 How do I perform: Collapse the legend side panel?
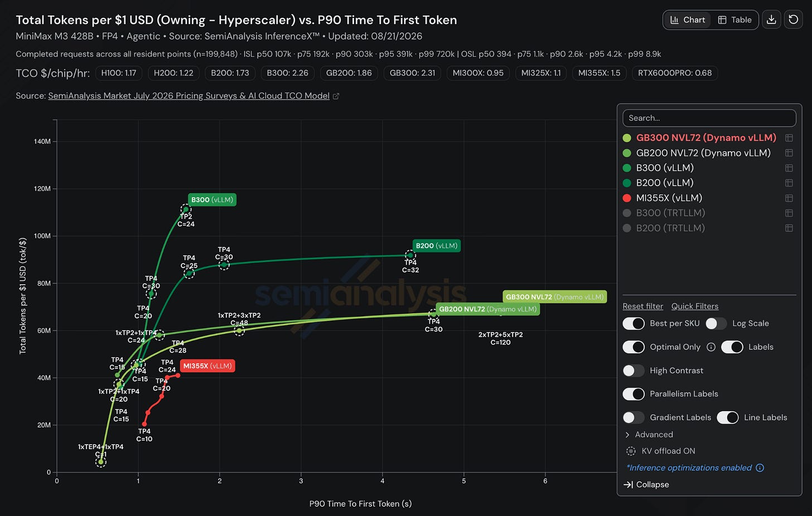tap(646, 485)
